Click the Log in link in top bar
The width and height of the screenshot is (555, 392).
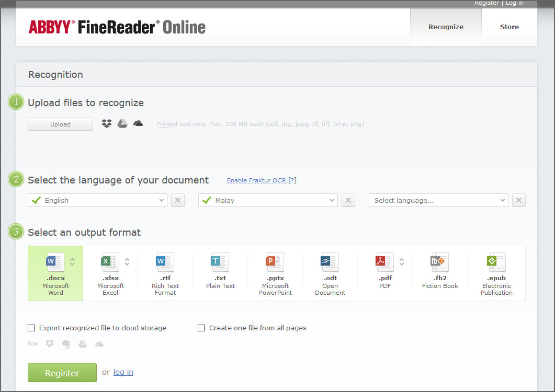pyautogui.click(x=515, y=3)
